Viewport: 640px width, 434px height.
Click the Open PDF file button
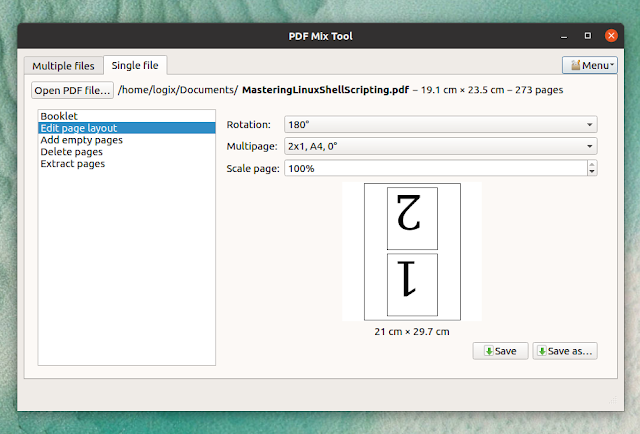click(72, 90)
